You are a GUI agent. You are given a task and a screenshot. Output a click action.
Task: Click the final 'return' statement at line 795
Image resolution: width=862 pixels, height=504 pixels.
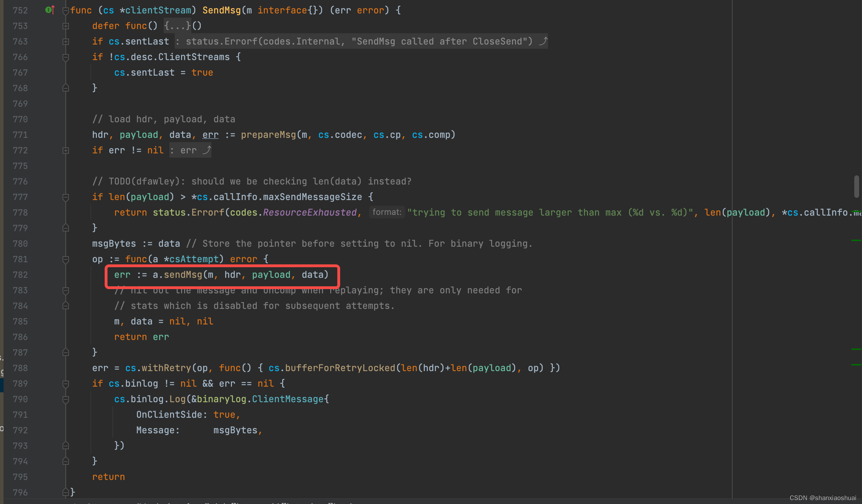pyautogui.click(x=109, y=477)
